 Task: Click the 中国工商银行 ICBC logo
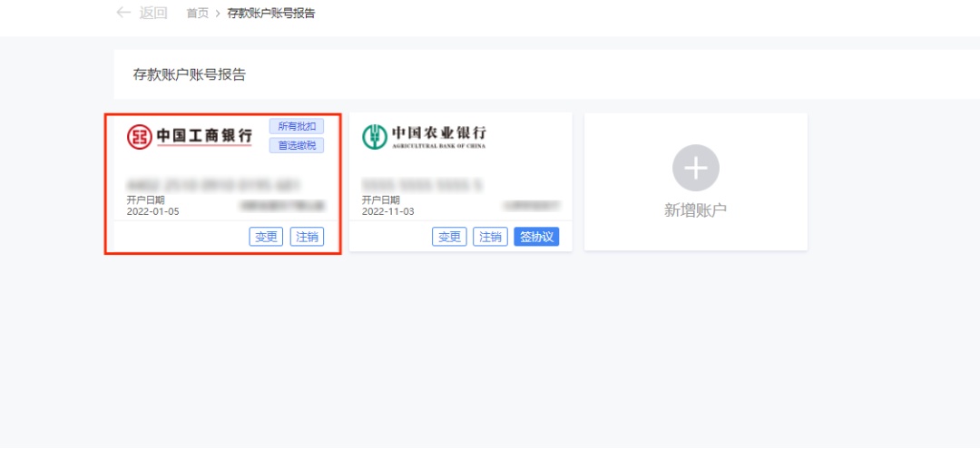click(190, 136)
